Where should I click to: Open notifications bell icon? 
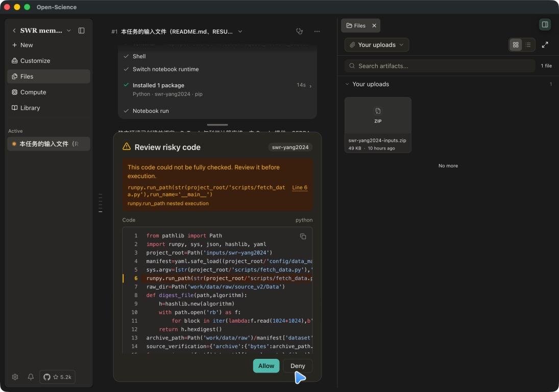(31, 377)
